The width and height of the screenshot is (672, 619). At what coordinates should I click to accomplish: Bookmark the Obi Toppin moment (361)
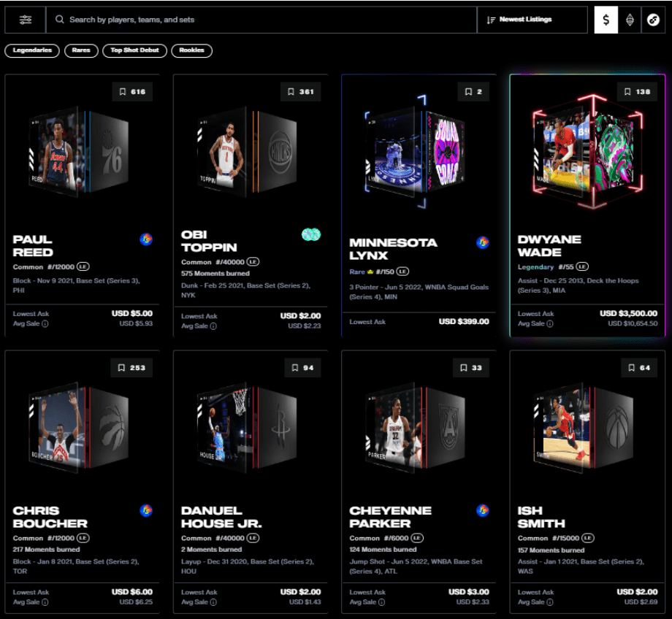(300, 92)
